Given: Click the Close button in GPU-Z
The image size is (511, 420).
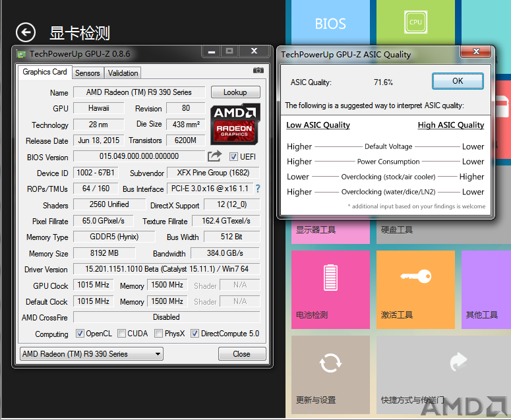Looking at the screenshot, I should 242,354.
